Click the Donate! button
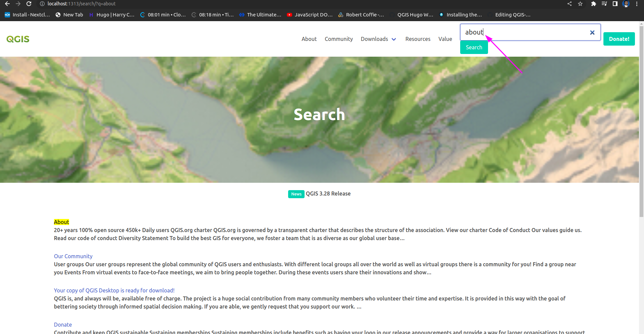This screenshot has height=334, width=644. (619, 39)
